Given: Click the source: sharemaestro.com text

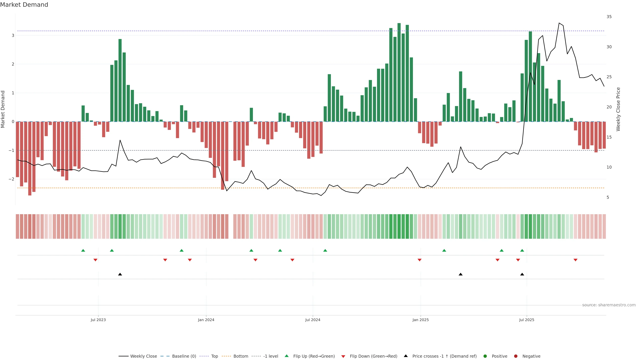Looking at the screenshot, I should (609, 305).
